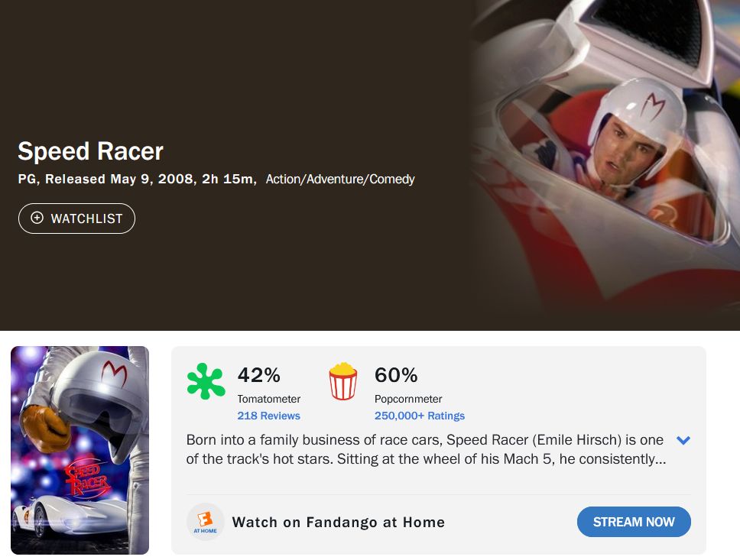Viewport: 740px width, 560px height.
Task: Open the 218 Reviews link
Action: coord(269,416)
